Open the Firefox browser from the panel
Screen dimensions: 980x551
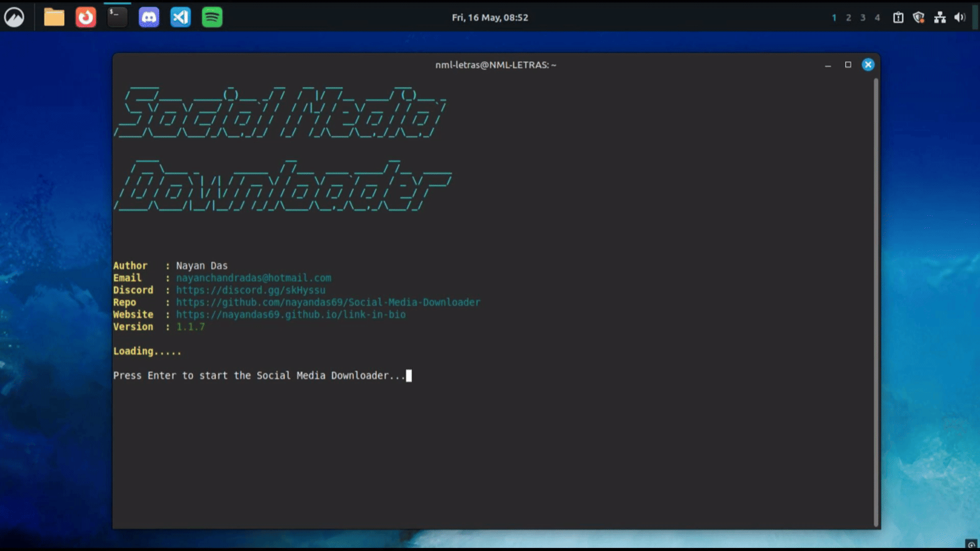click(85, 17)
